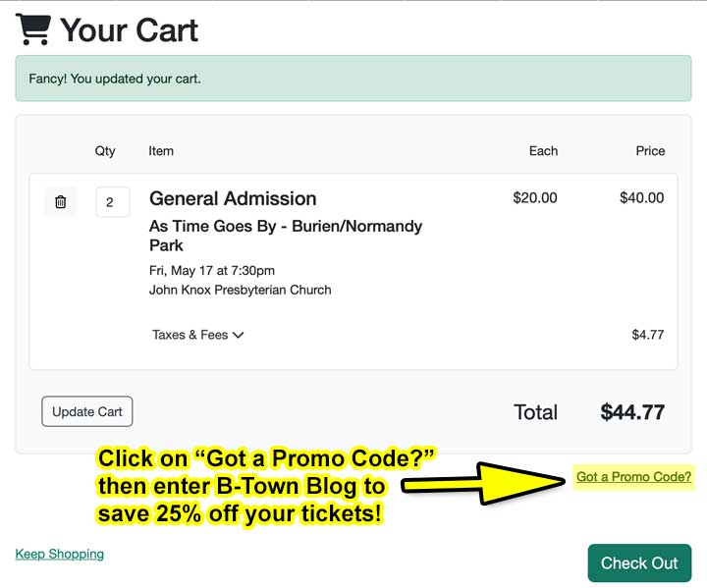Click the Qty column header
The height and width of the screenshot is (588, 707).
pos(105,151)
